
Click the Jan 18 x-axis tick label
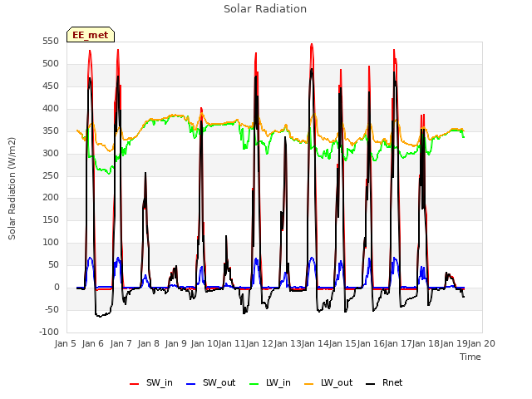coord(426,343)
